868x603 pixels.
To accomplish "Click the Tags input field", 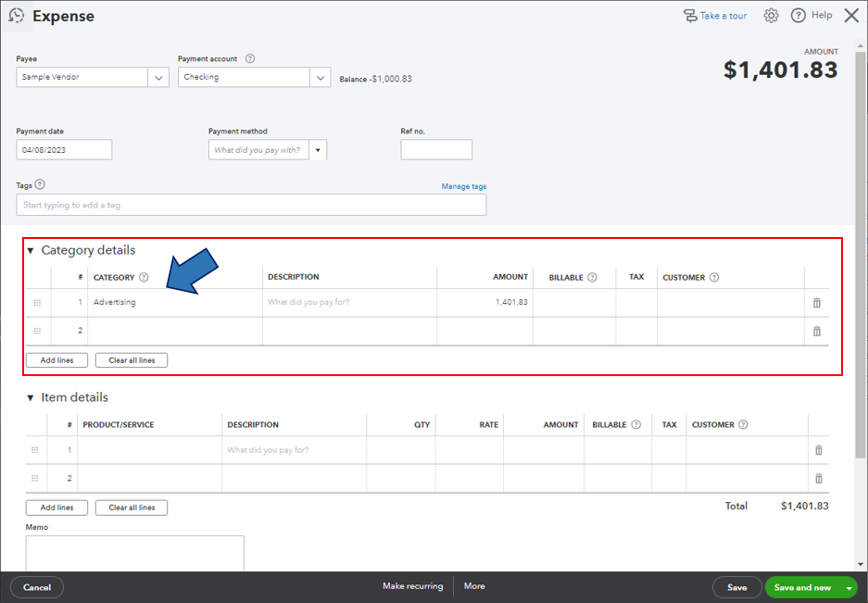I will pos(251,205).
